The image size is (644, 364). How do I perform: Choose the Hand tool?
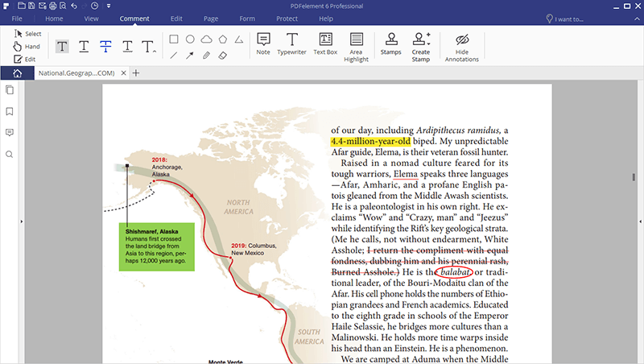[x=27, y=47]
